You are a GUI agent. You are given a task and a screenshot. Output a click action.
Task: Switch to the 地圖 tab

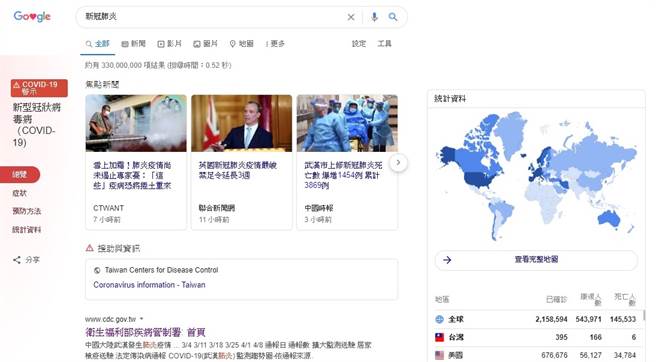coord(242,44)
